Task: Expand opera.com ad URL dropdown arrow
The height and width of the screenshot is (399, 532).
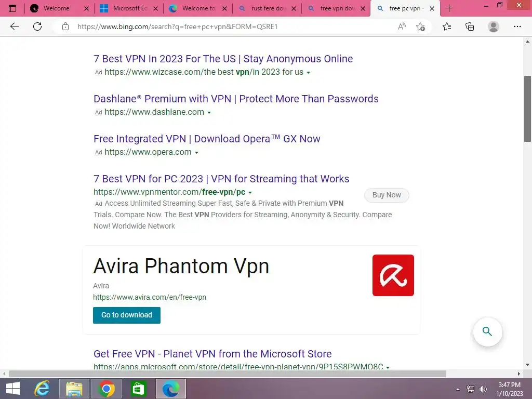Action: tap(196, 153)
